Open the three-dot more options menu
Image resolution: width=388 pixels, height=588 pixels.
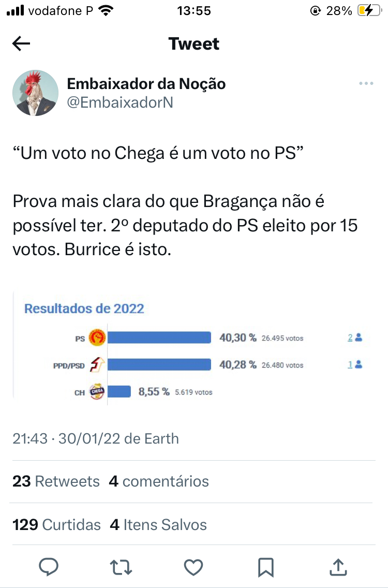click(366, 83)
